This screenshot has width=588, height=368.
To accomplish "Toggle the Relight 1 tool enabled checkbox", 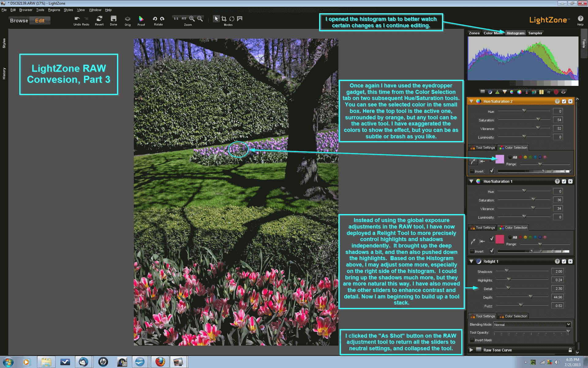I will [564, 262].
